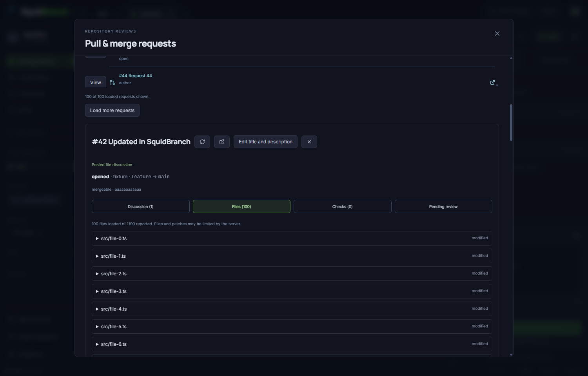This screenshot has width=588, height=376.
Task: Click the 'feature → main' branch text
Action: [x=151, y=177]
